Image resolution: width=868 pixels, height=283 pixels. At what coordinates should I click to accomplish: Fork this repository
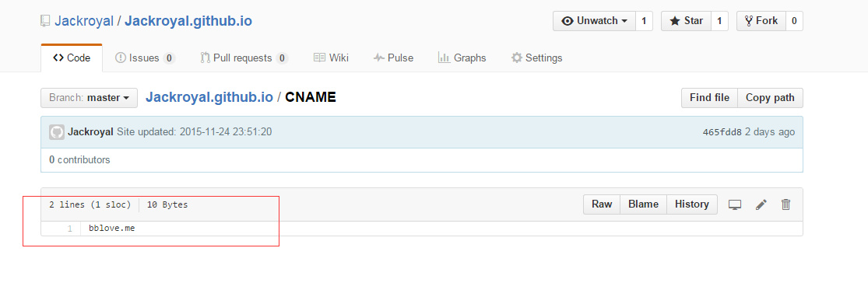pos(761,21)
